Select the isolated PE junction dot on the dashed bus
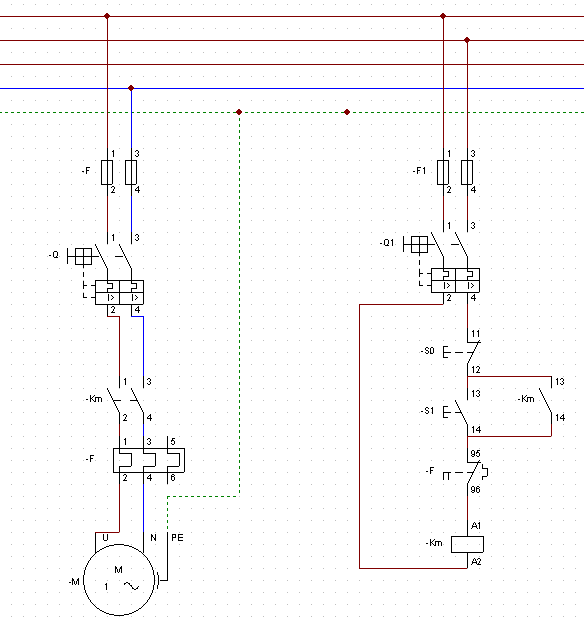Viewport: 584px width, 620px height. click(347, 112)
